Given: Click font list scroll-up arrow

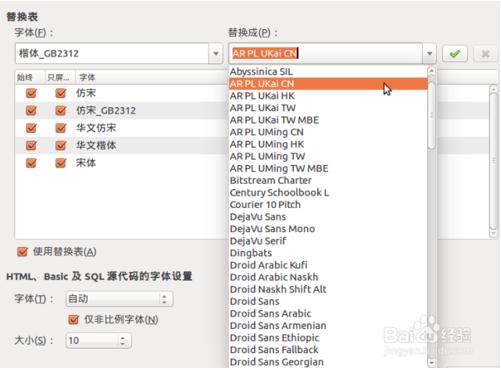Looking at the screenshot, I should (x=431, y=71).
